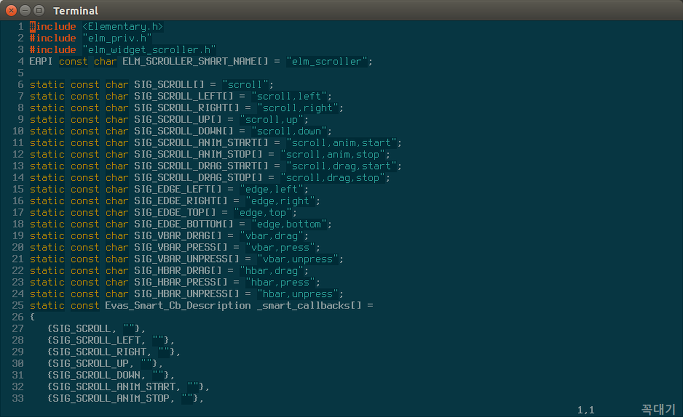683x417 pixels.
Task: Click the "scroll,drag,stop" string on line 14
Action: tap(332, 178)
